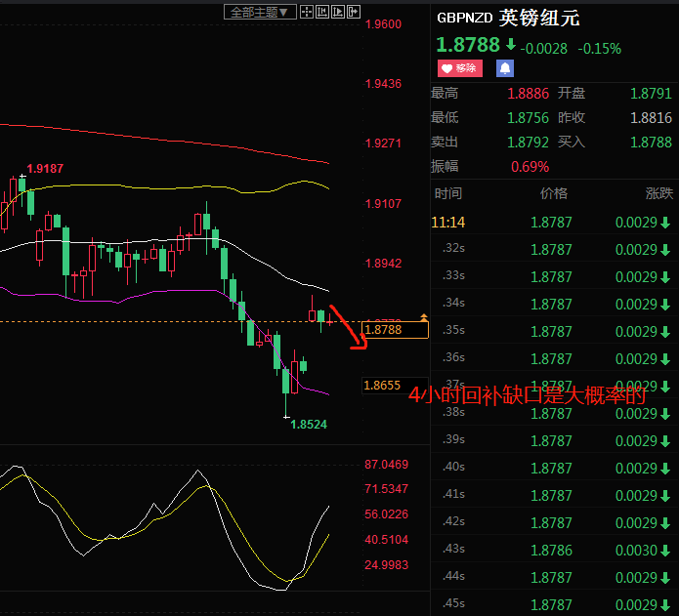679x616 pixels.
Task: Click the 1.9600 axis label
Action: [383, 24]
